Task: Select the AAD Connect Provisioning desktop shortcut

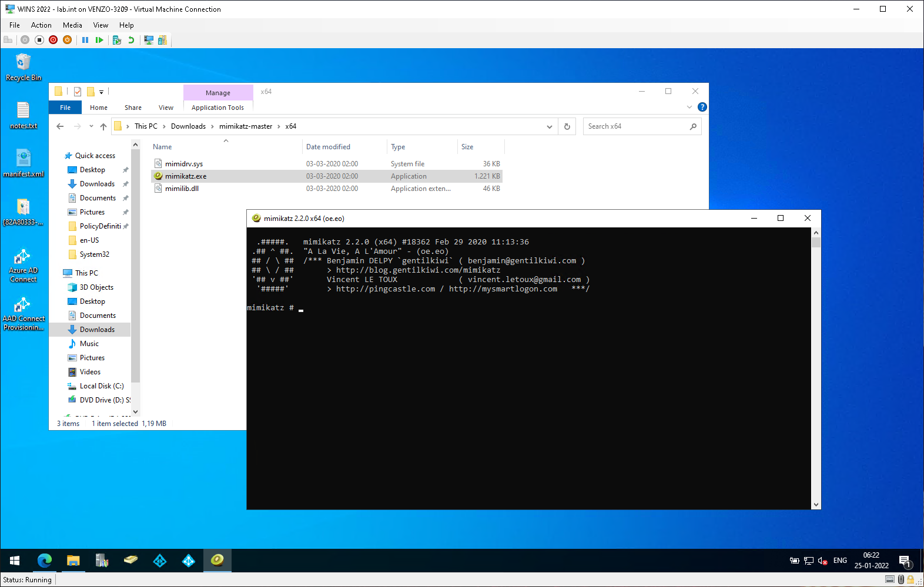Action: click(x=24, y=314)
